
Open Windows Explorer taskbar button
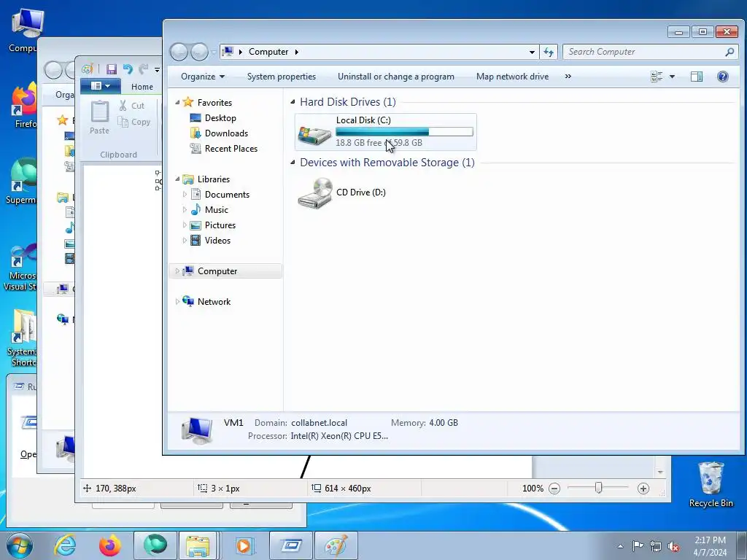click(198, 545)
